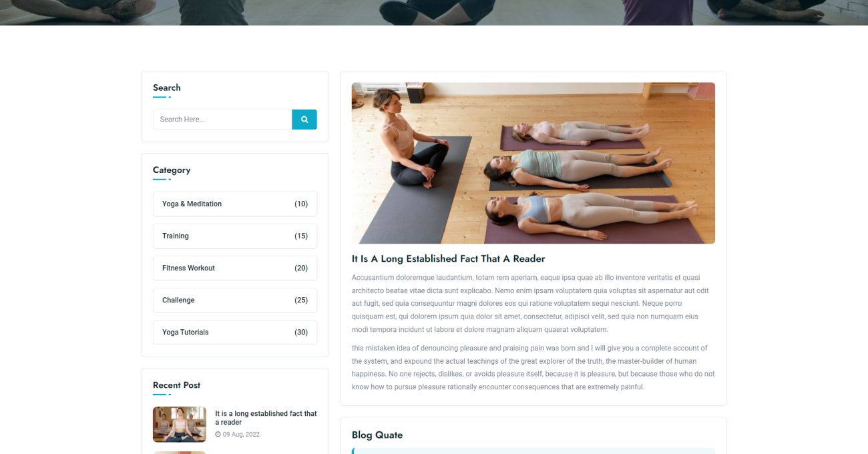Click the search magnifier icon button

pos(304,120)
